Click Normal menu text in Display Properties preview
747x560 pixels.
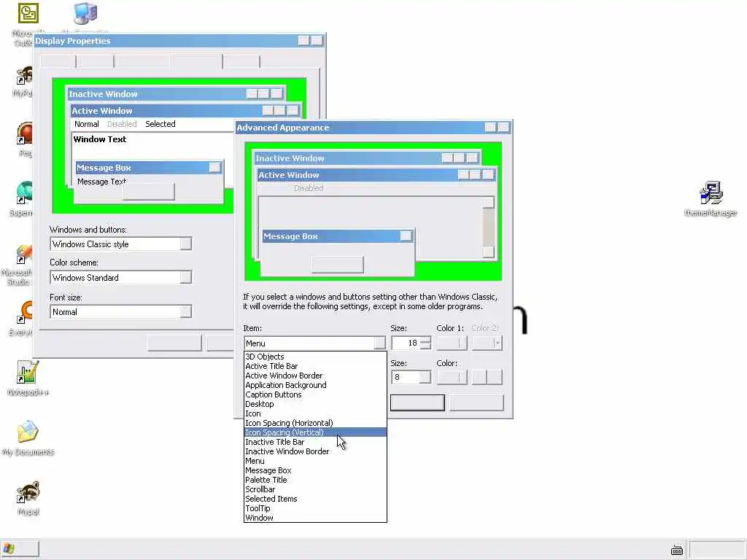pyautogui.click(x=86, y=124)
